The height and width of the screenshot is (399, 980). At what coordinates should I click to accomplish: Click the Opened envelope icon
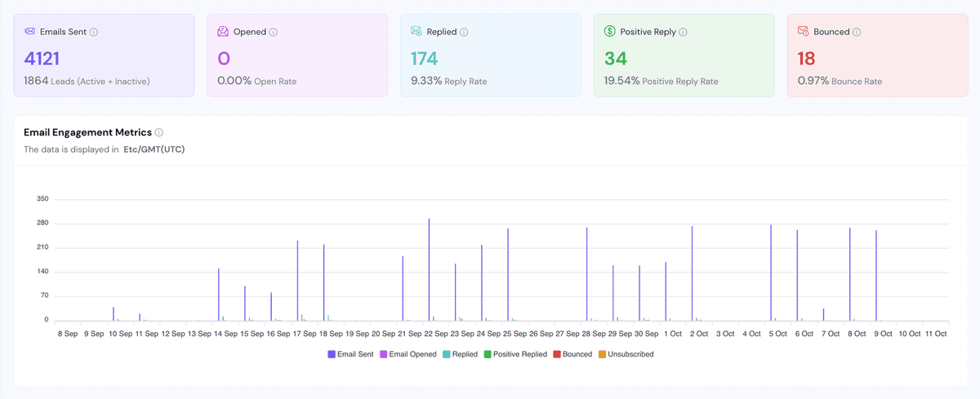pyautogui.click(x=223, y=32)
